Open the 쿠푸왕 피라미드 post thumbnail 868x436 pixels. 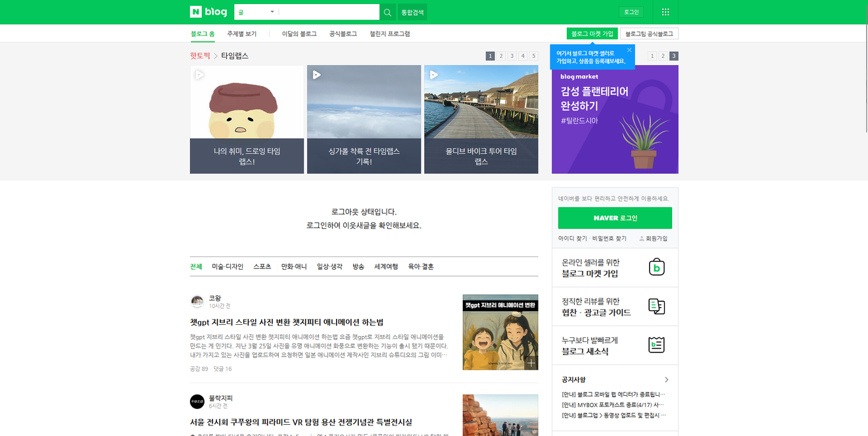click(x=500, y=415)
